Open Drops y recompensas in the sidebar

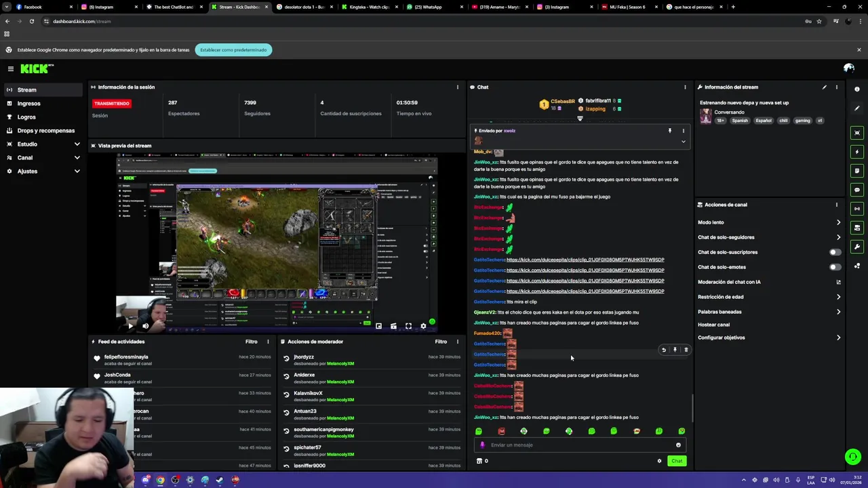pos(43,131)
